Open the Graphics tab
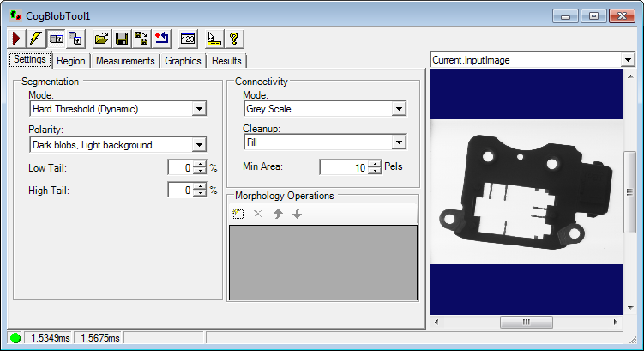This screenshot has height=351, width=644. tap(183, 61)
